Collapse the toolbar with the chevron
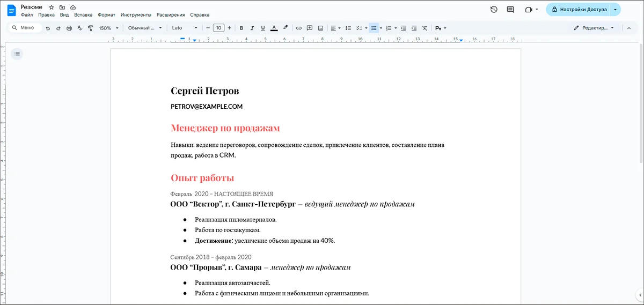 629,28
